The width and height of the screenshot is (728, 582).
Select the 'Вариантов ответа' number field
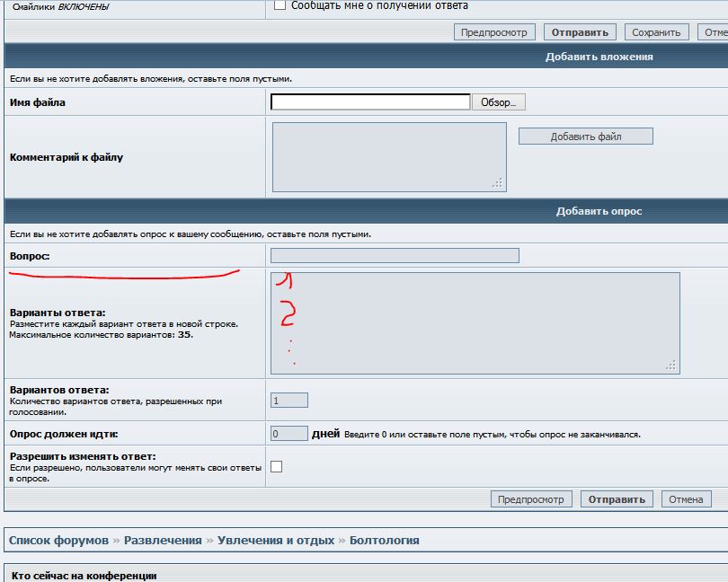289,401
